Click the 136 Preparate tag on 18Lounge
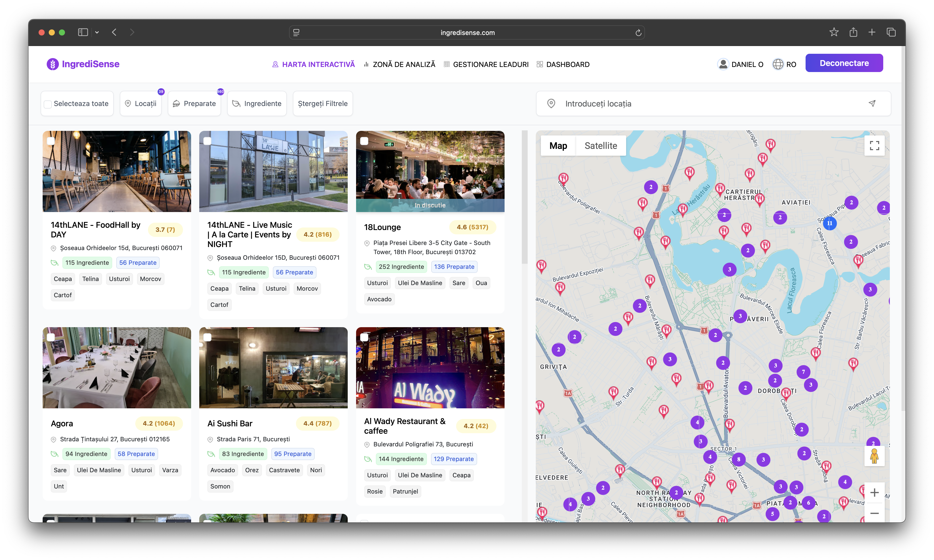 pos(454,267)
